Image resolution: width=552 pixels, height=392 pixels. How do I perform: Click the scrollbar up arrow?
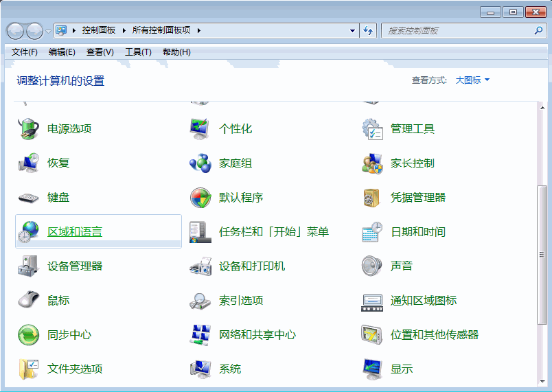[542, 108]
